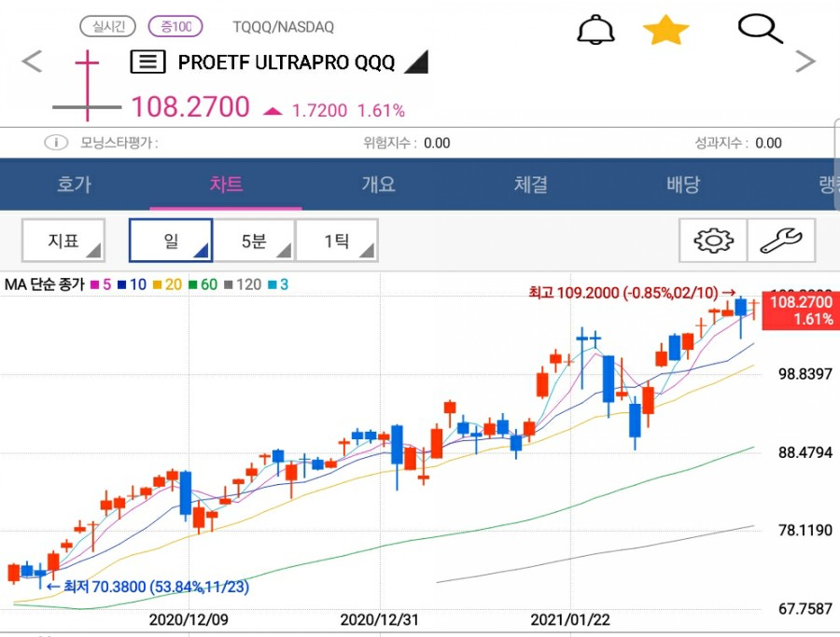Click the MA 120 gray legend swatch
Screen dimensions: 840x637
tap(229, 284)
